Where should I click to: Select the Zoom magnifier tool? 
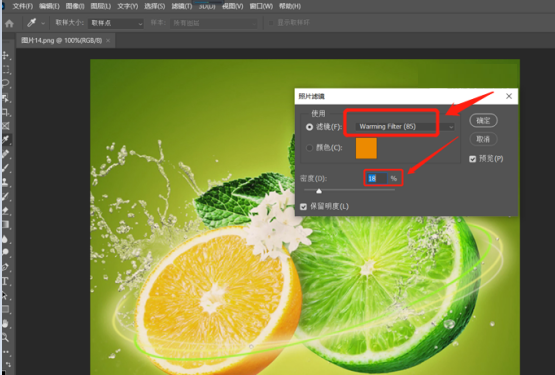click(x=5, y=337)
